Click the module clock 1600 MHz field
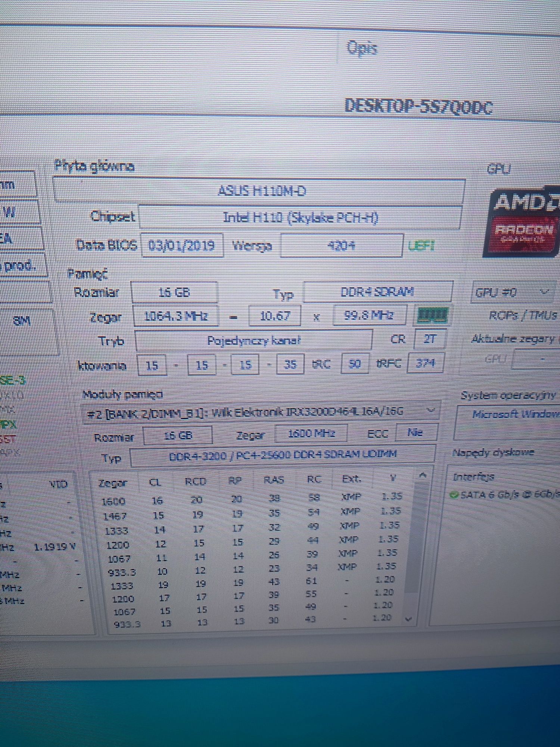The image size is (560, 747). pyautogui.click(x=311, y=433)
